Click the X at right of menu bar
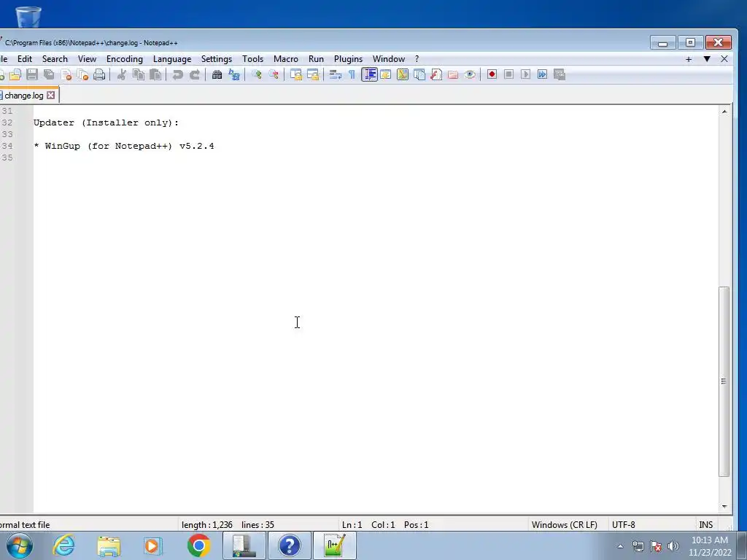This screenshot has width=747, height=560. (724, 59)
